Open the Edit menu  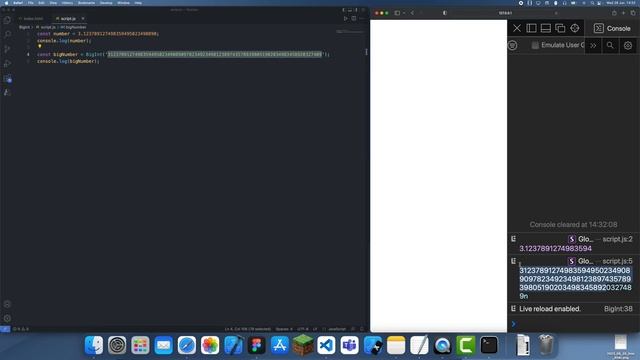click(x=41, y=3)
